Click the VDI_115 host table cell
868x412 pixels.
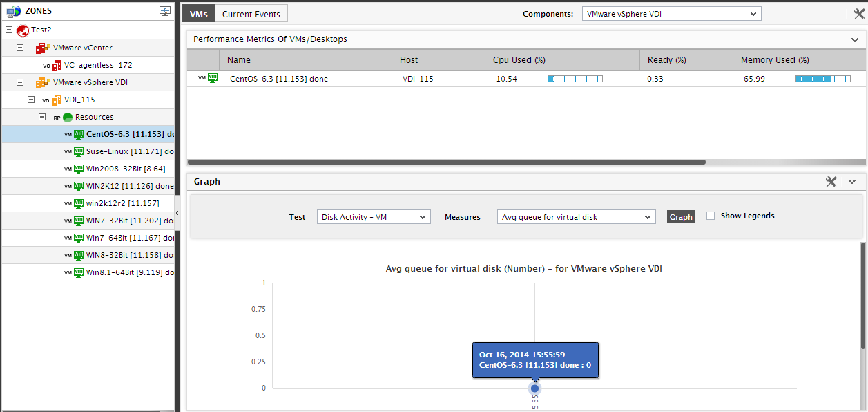pos(418,79)
